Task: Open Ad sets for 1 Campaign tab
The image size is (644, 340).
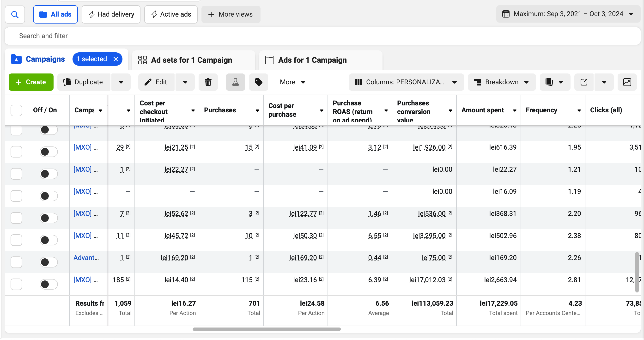Action: [x=194, y=60]
